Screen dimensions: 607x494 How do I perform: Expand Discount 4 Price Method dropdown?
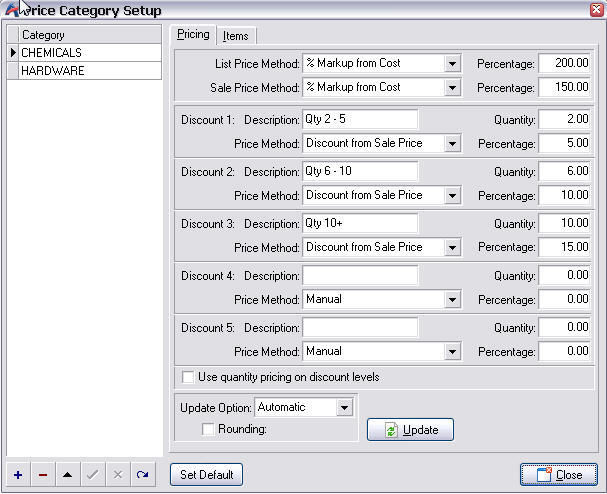(x=452, y=299)
